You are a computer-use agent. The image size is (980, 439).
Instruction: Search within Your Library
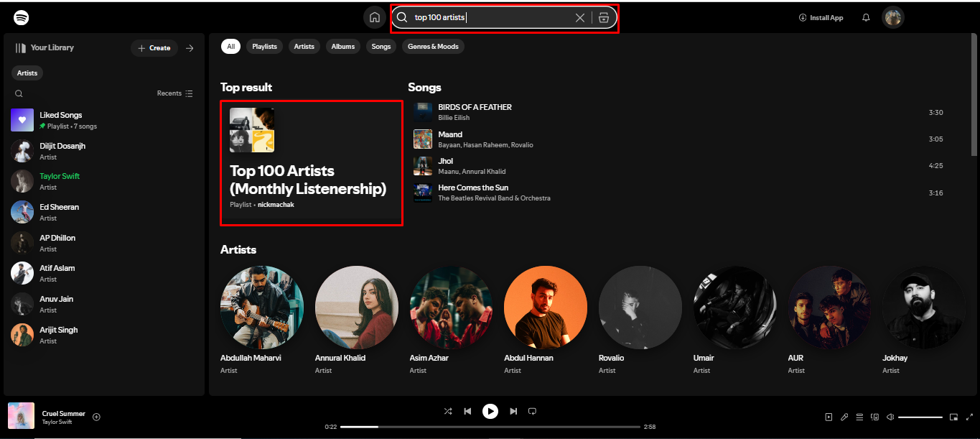click(x=19, y=93)
